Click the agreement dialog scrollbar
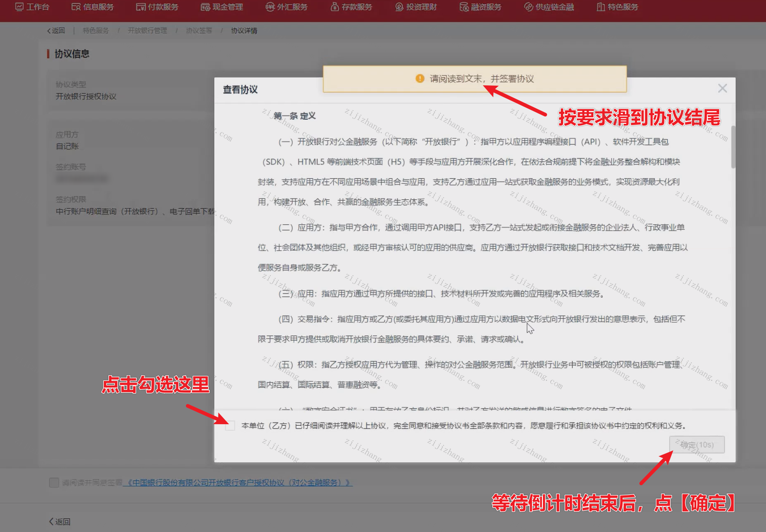Image resolution: width=766 pixels, height=532 pixels. point(733,147)
